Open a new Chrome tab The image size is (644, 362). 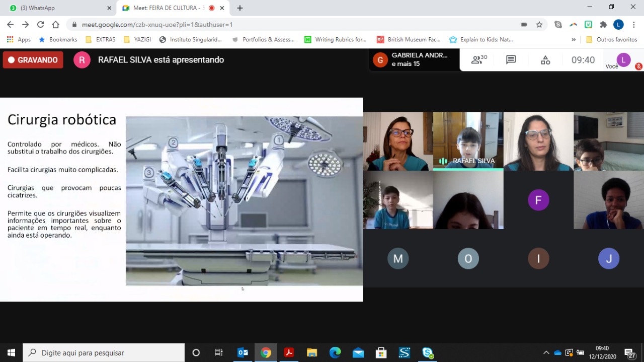coord(240,8)
